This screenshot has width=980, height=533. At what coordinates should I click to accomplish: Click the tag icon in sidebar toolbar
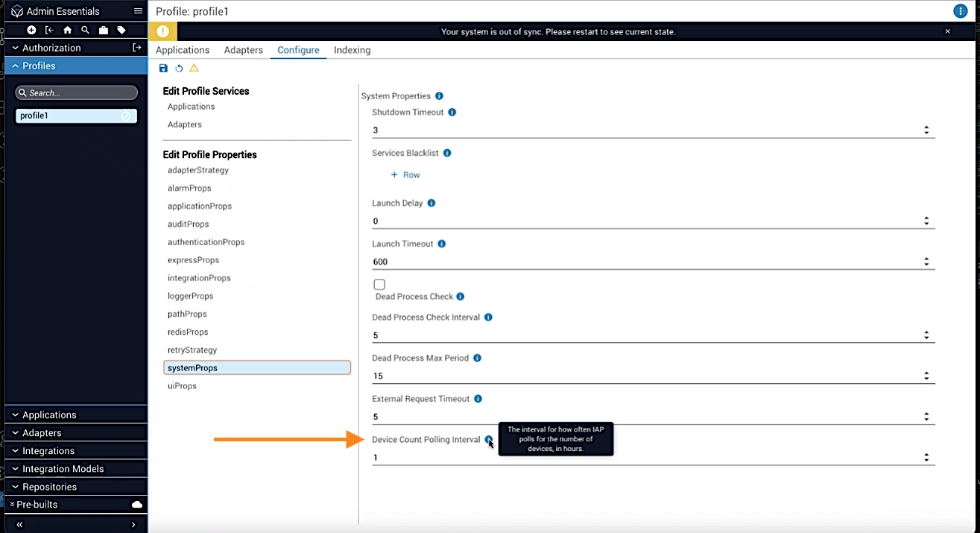[121, 31]
